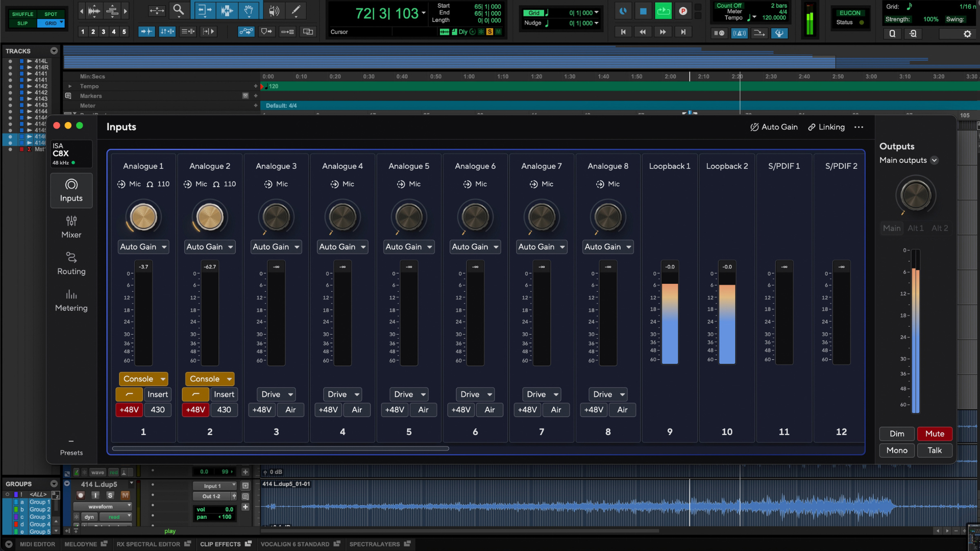Toggle high-pass filter on Analogue 1

[x=129, y=394]
